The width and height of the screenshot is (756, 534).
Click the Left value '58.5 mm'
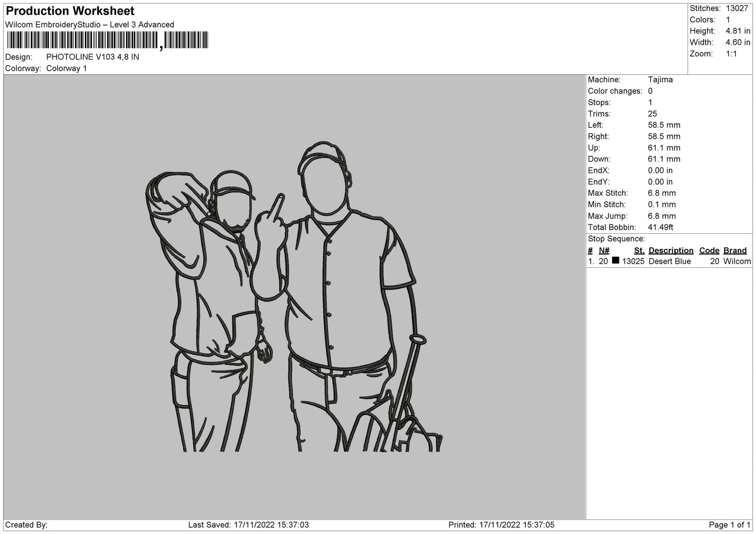pos(664,126)
